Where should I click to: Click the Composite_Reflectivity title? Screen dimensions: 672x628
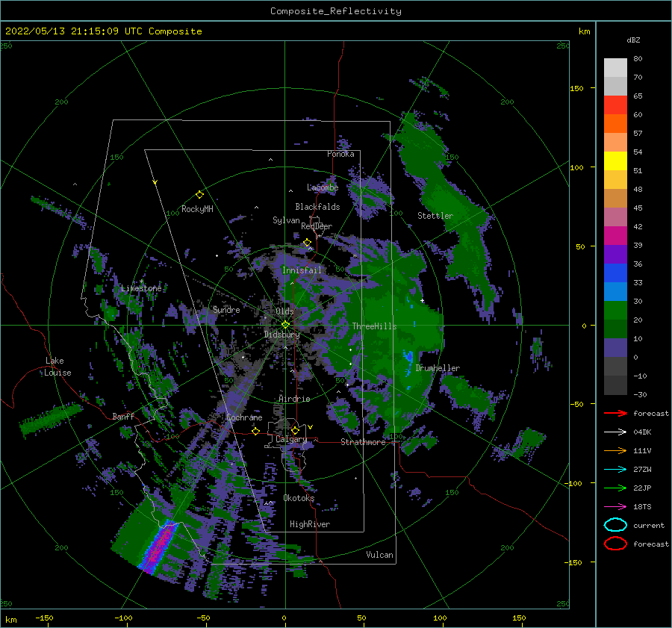click(x=335, y=11)
